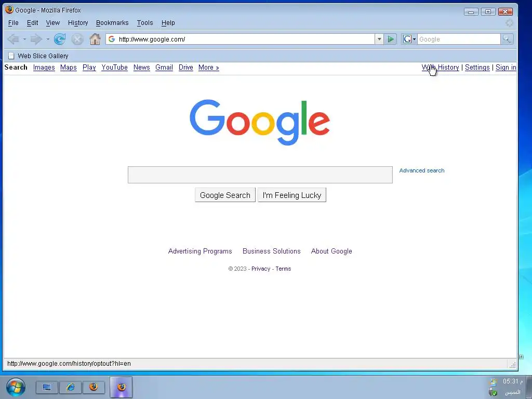The width and height of the screenshot is (532, 399).
Task: Click the Show desktop strip at taskbar end
Action: pyautogui.click(x=528, y=387)
